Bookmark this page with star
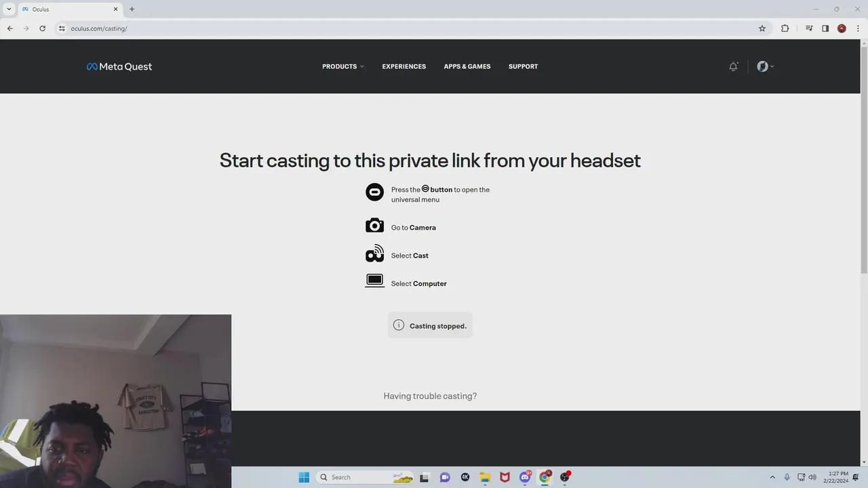 click(x=762, y=28)
